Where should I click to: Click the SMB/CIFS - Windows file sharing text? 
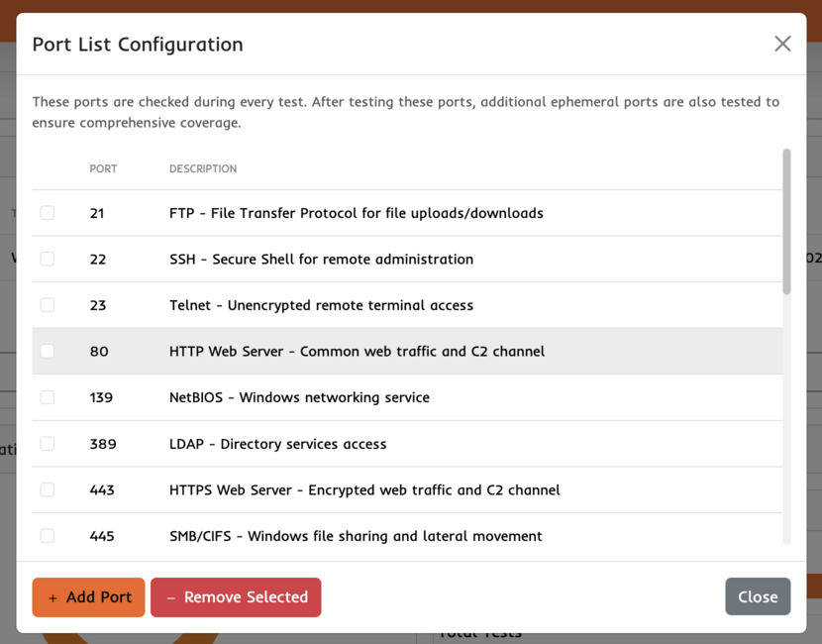(x=356, y=536)
